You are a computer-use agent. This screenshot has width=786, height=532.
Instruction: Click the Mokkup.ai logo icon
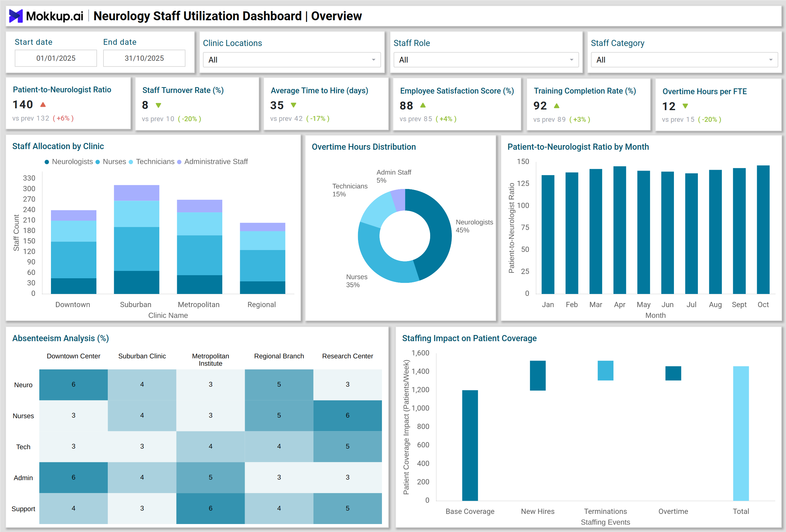coord(16,16)
